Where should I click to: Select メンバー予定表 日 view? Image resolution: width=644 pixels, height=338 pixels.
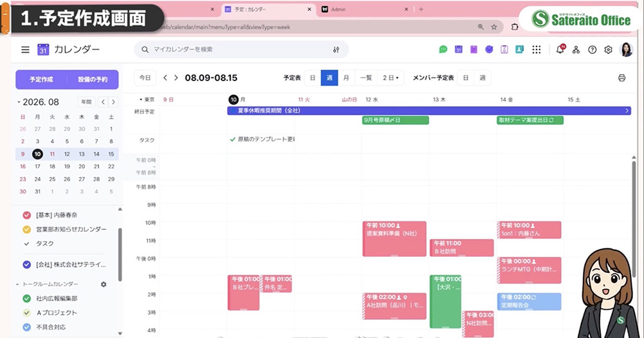pos(466,78)
